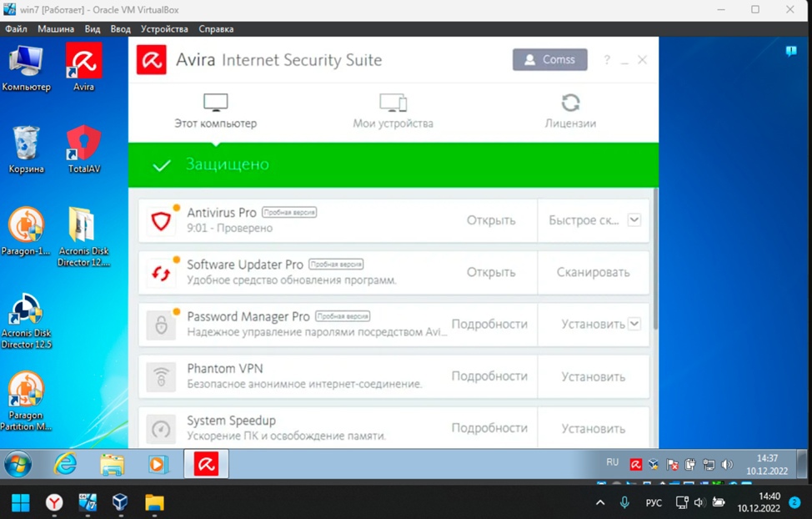Viewport: 812px width, 519px height.
Task: Click the Avira tray icon in guest taskbar
Action: tap(635, 465)
